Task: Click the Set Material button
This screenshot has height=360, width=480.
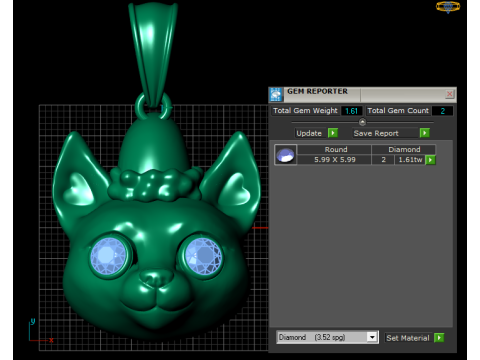Action: pyautogui.click(x=407, y=338)
